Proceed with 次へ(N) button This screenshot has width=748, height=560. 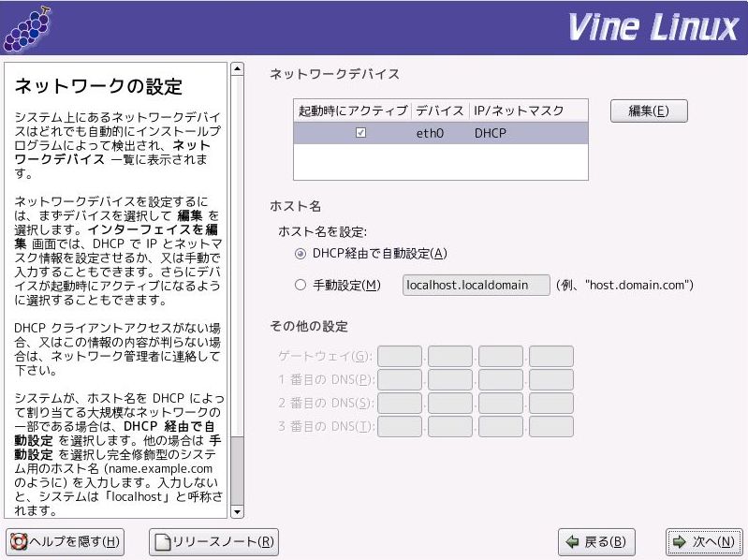pyautogui.click(x=704, y=542)
